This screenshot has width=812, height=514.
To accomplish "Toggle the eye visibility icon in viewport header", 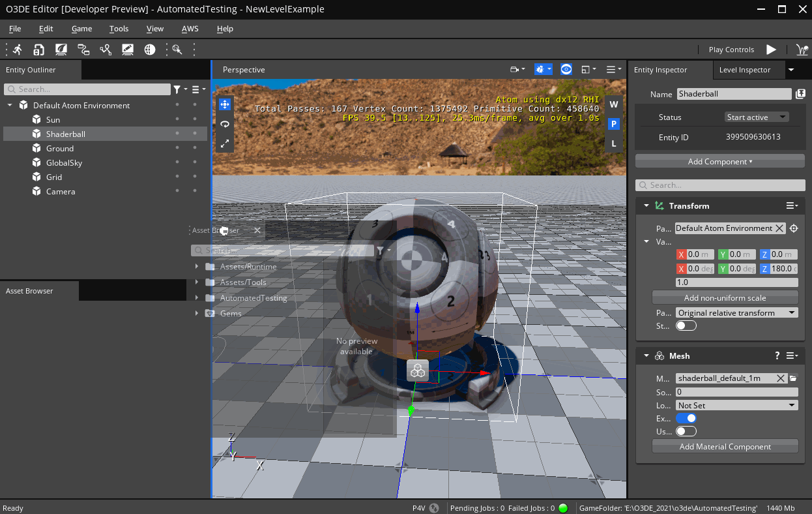I will click(x=566, y=69).
